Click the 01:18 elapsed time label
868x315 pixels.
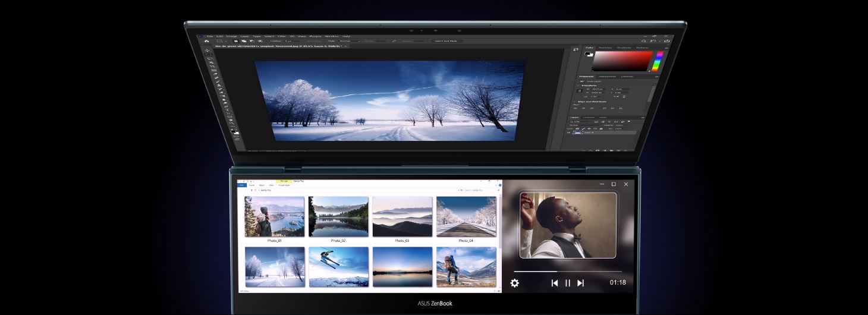pyautogui.click(x=618, y=283)
